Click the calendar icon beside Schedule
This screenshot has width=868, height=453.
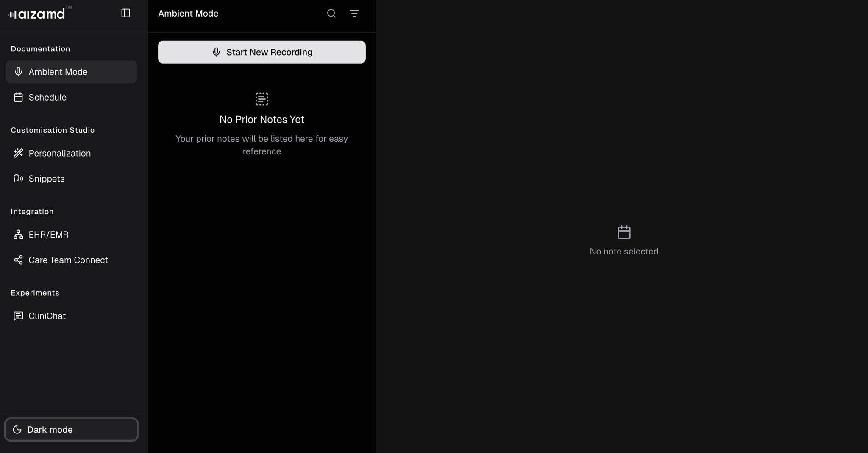(18, 97)
